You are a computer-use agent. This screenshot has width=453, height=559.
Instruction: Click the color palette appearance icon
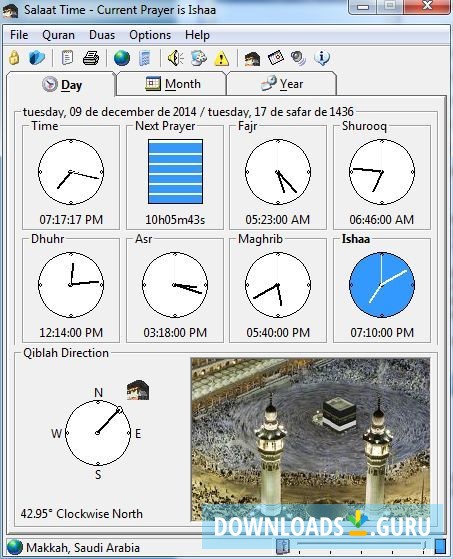199,58
